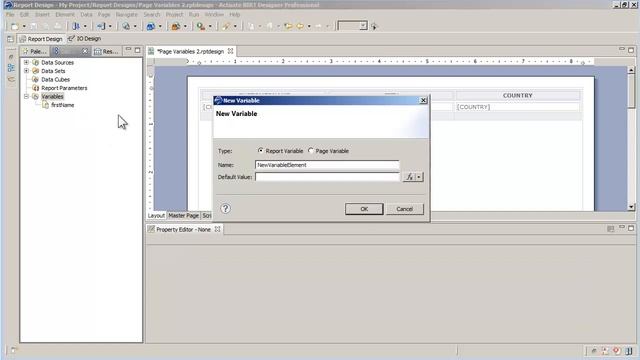The image size is (640, 360).
Task: Click the Open Perspective icon
Action: tap(10, 39)
